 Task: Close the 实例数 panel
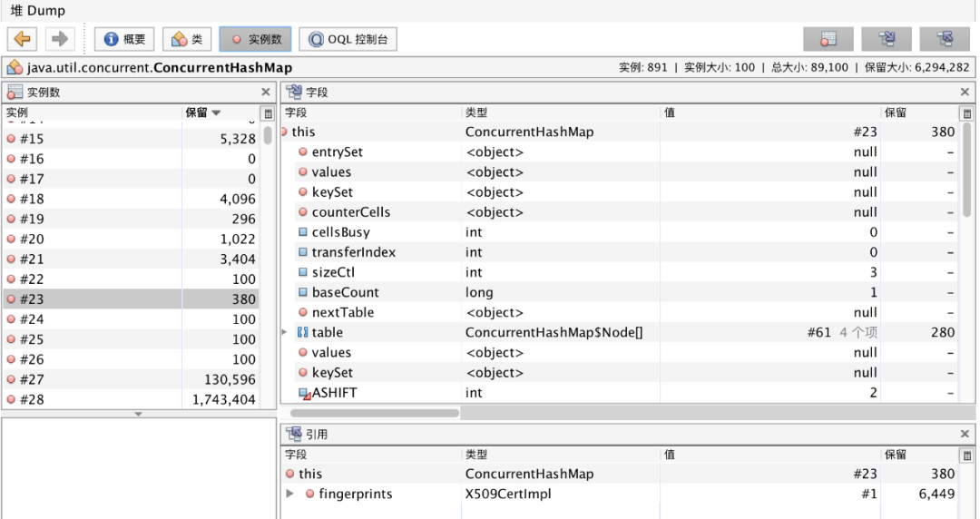coord(266,92)
